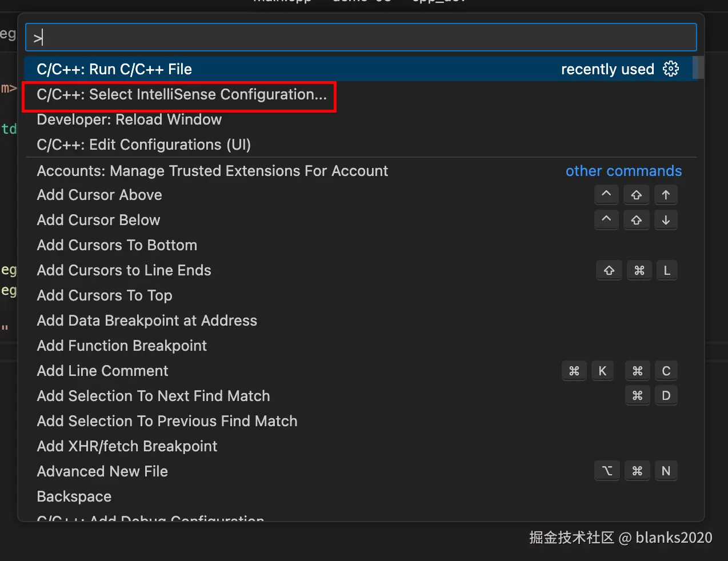This screenshot has height=561, width=728.
Task: Open C/C++: Edit Configurations (UI)
Action: pos(144,145)
